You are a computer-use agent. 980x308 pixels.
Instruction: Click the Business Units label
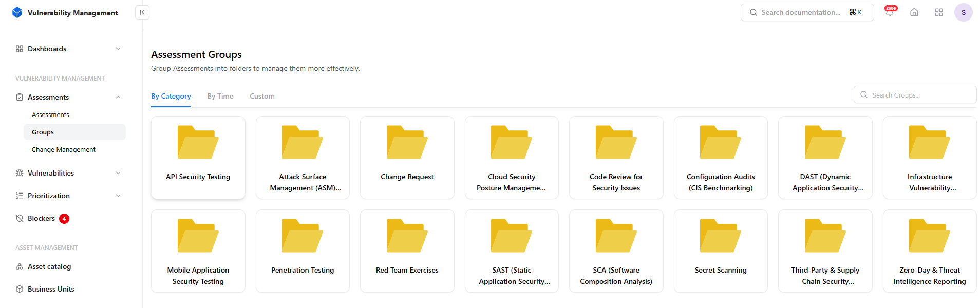[x=51, y=289]
